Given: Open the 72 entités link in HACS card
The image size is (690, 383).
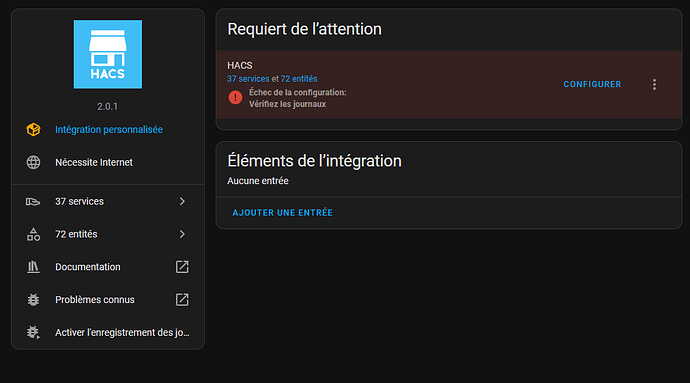Looking at the screenshot, I should click(299, 79).
